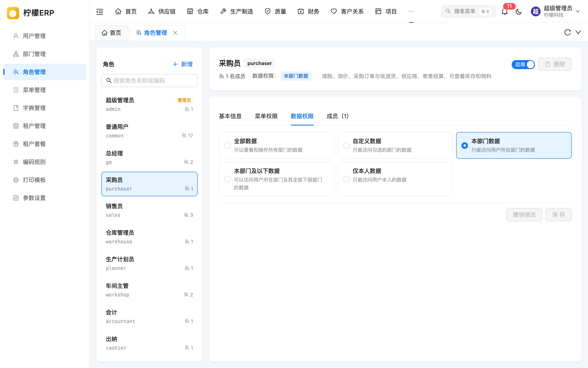This screenshot has width=588, height=368.
Task: Click the 搜索菜单 search box
Action: pos(468,11)
